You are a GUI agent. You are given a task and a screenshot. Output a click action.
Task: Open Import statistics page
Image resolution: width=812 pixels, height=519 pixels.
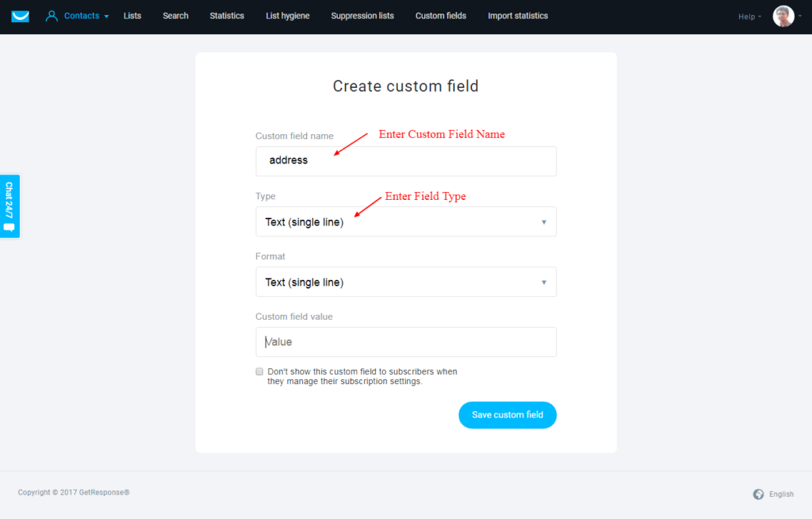[x=518, y=16]
